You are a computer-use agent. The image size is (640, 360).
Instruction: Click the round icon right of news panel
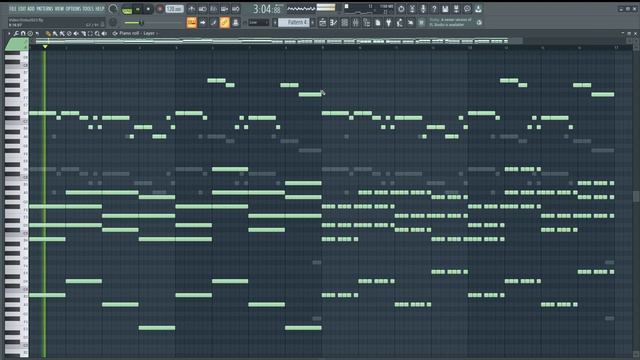coord(479,23)
